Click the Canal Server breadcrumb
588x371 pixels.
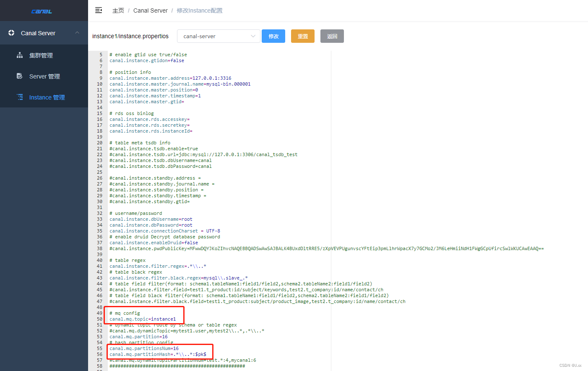pos(150,10)
